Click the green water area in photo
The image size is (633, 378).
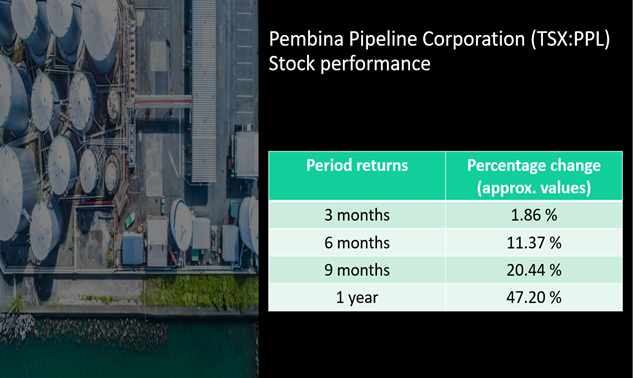pos(129,347)
